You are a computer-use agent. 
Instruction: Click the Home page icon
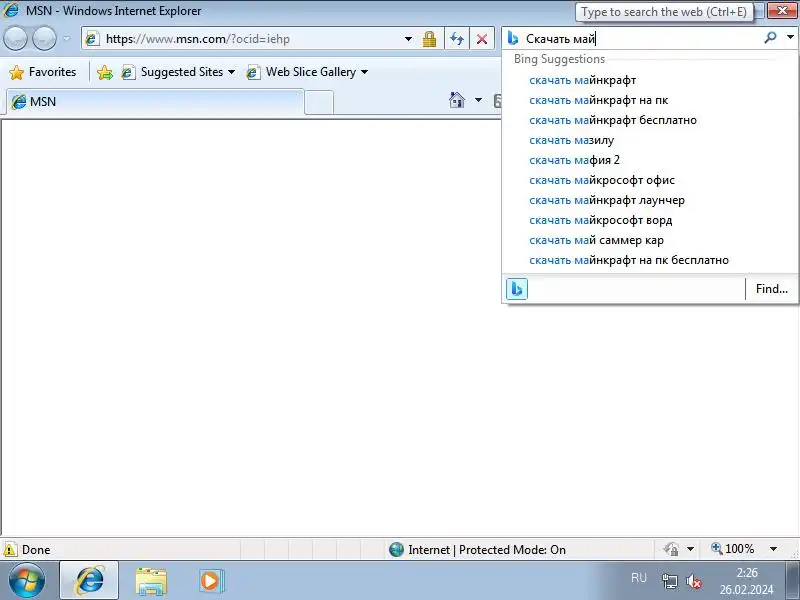point(457,99)
